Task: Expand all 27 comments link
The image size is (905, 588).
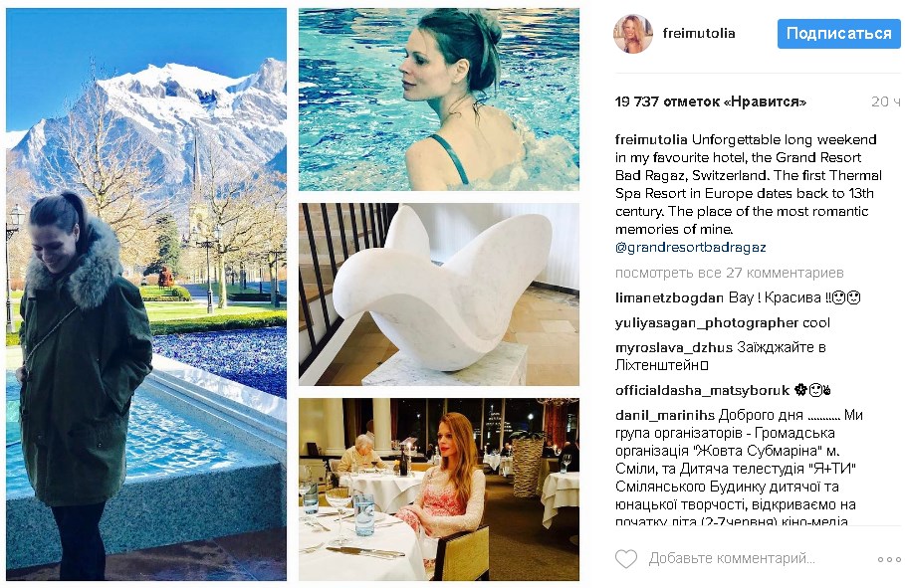Action: 730,273
